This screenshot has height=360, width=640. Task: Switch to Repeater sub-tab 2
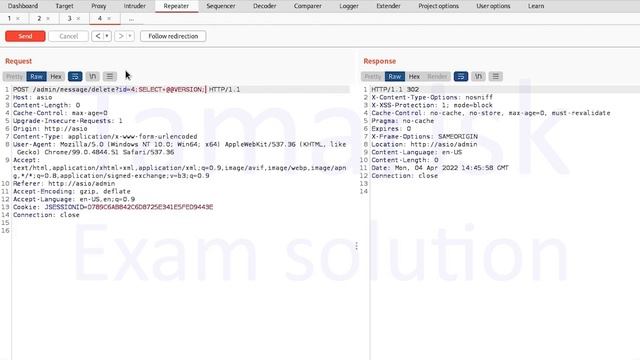[39, 18]
